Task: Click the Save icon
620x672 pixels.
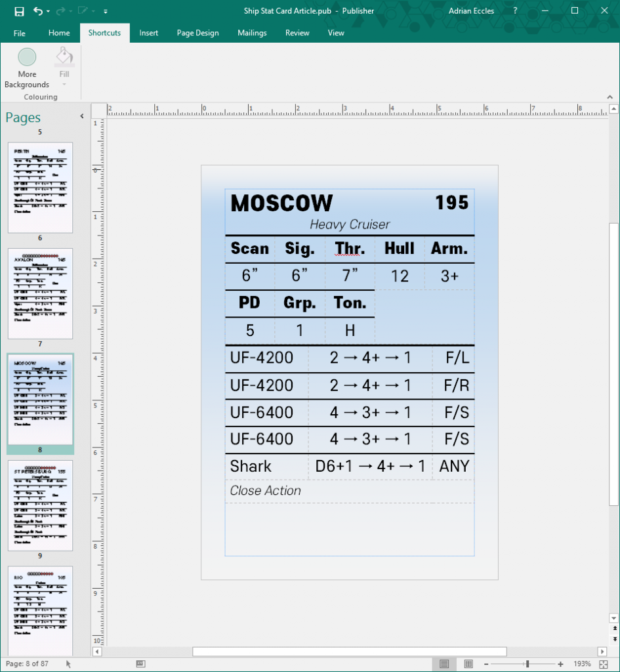Action: click(18, 10)
